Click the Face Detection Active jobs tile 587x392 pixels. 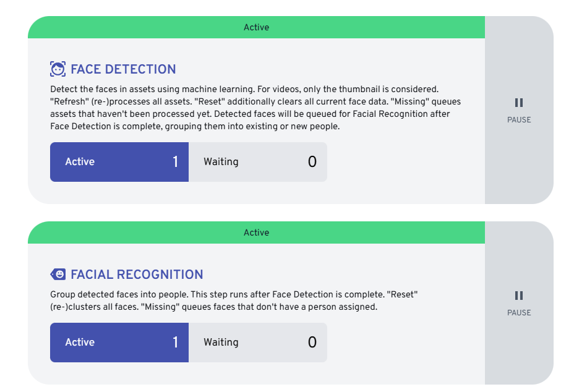[119, 162]
